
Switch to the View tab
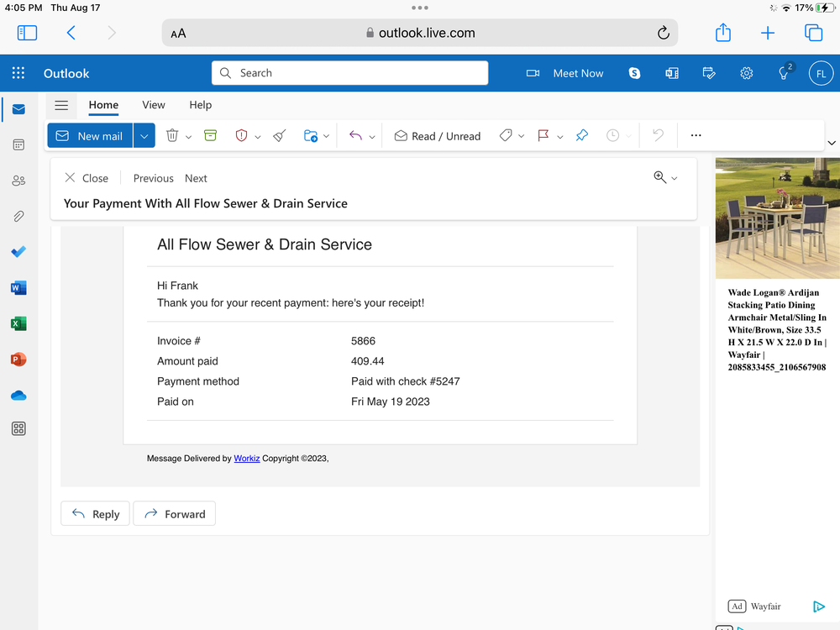point(154,105)
